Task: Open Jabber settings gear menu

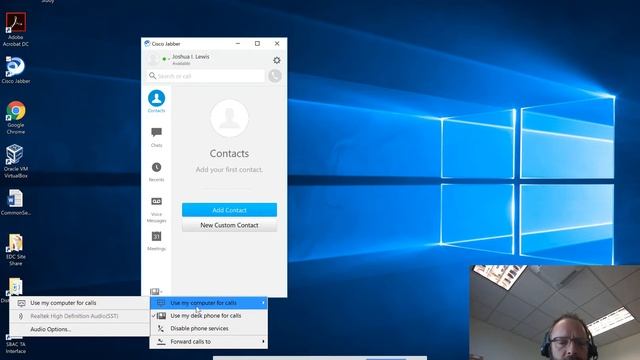Action: coord(277,60)
